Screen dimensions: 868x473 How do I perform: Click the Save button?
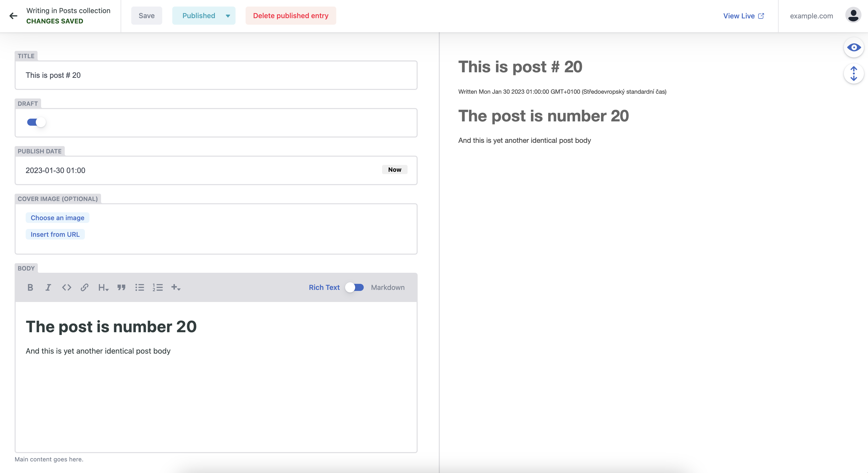(147, 16)
